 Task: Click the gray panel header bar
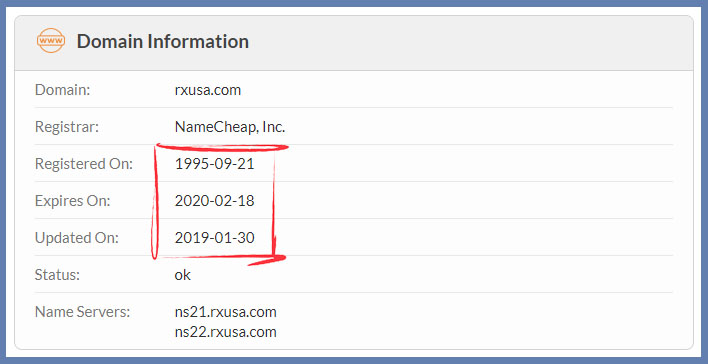tap(354, 43)
